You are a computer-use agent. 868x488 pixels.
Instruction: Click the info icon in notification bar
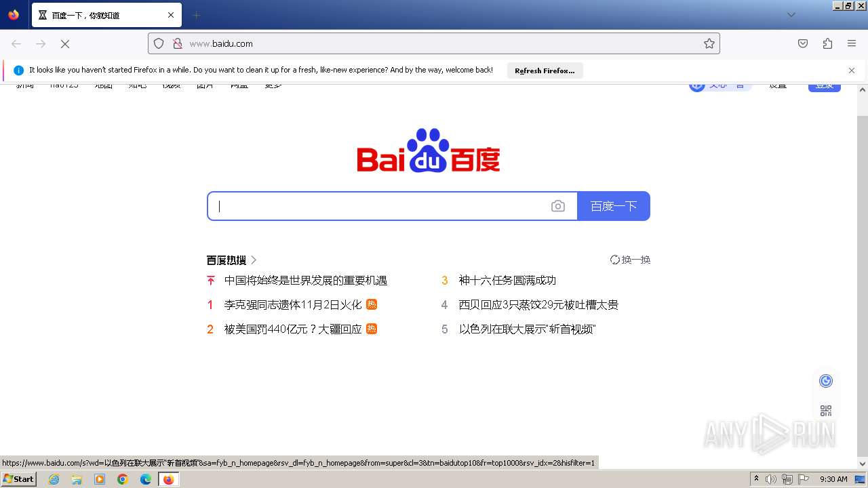(19, 70)
